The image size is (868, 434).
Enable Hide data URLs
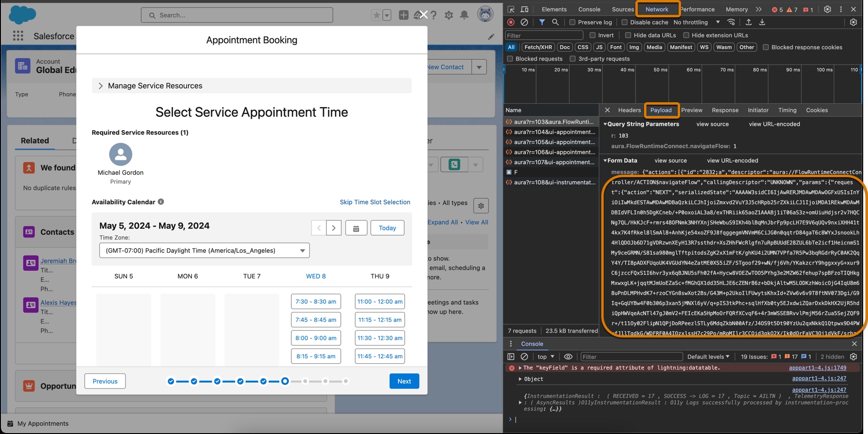click(x=629, y=35)
